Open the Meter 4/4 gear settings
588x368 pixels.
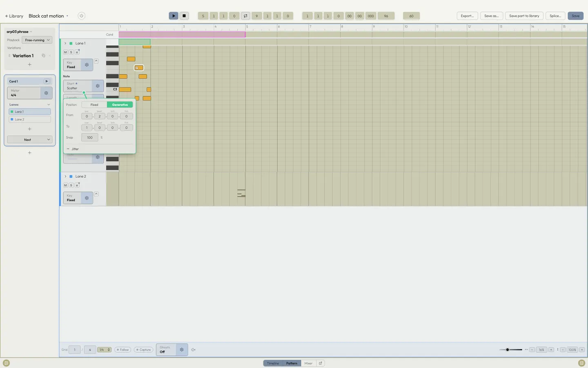tap(46, 93)
